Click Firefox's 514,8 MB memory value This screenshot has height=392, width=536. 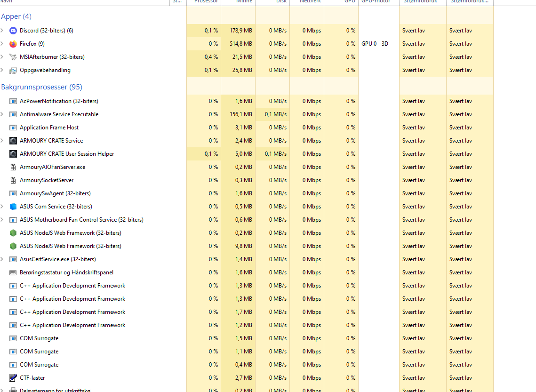point(241,44)
